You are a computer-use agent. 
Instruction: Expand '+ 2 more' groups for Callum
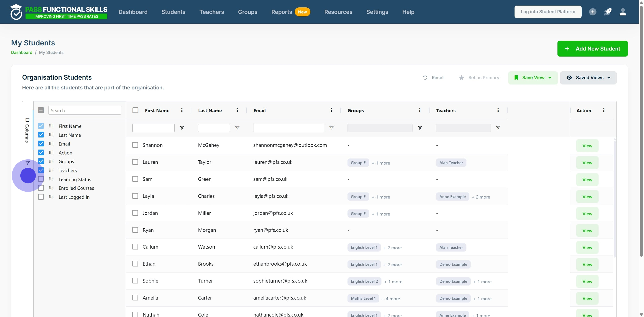(392, 247)
